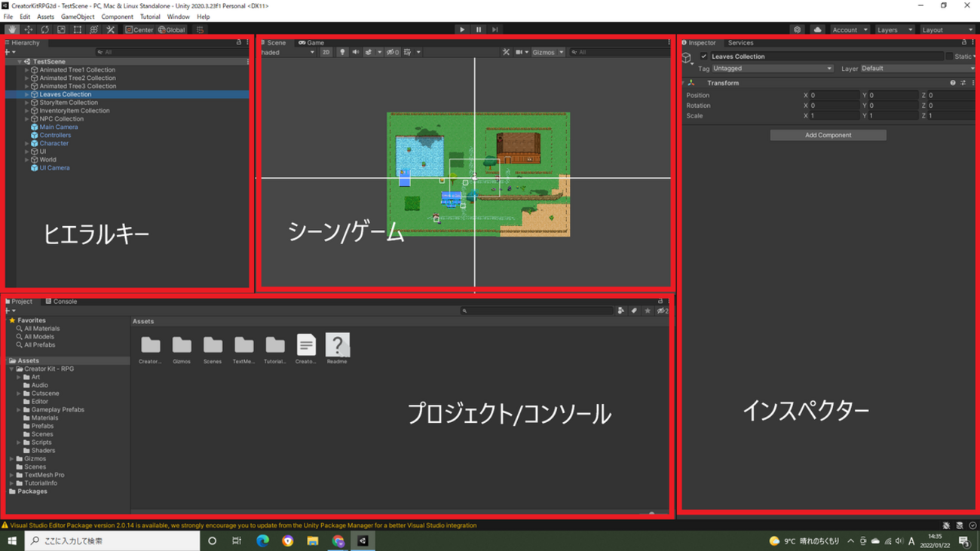980x551 pixels.
Task: Open the Tag dropdown showing Untagged
Action: click(x=772, y=69)
